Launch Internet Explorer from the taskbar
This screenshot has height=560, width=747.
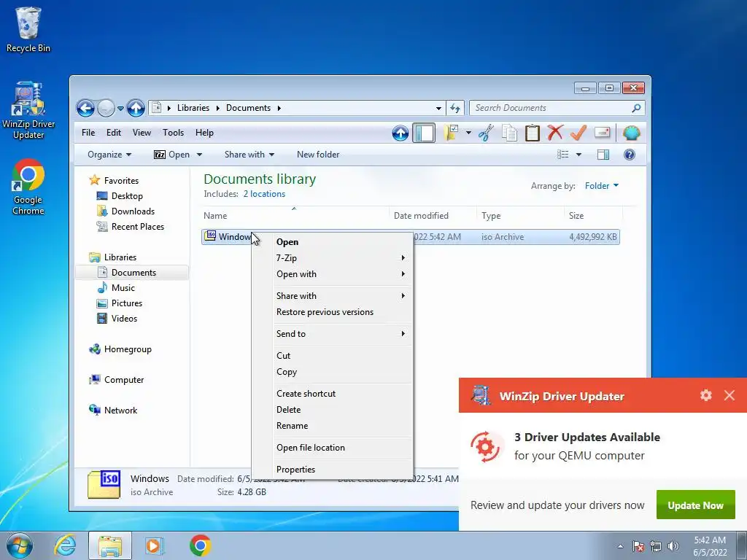coord(65,545)
